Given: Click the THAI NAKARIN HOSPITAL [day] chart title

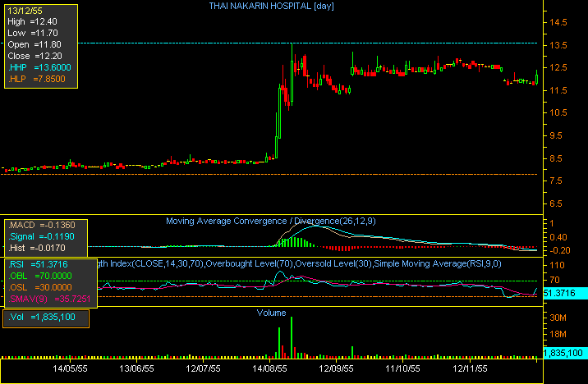Looking at the screenshot, I should (x=272, y=6).
